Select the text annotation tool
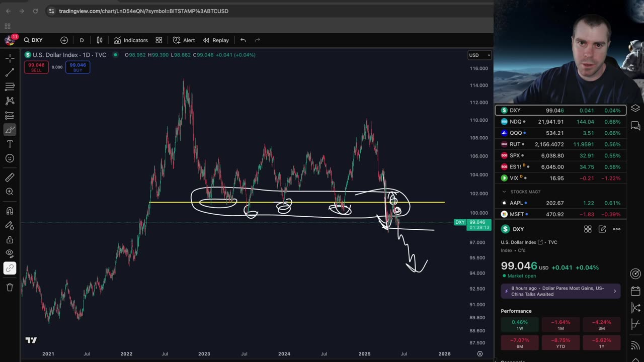 coord(10,144)
